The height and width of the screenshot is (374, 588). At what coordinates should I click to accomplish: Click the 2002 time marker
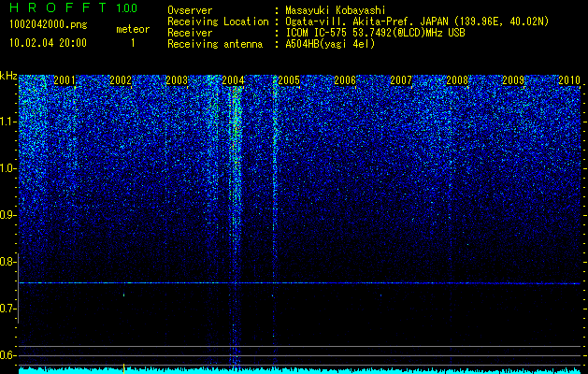click(121, 79)
